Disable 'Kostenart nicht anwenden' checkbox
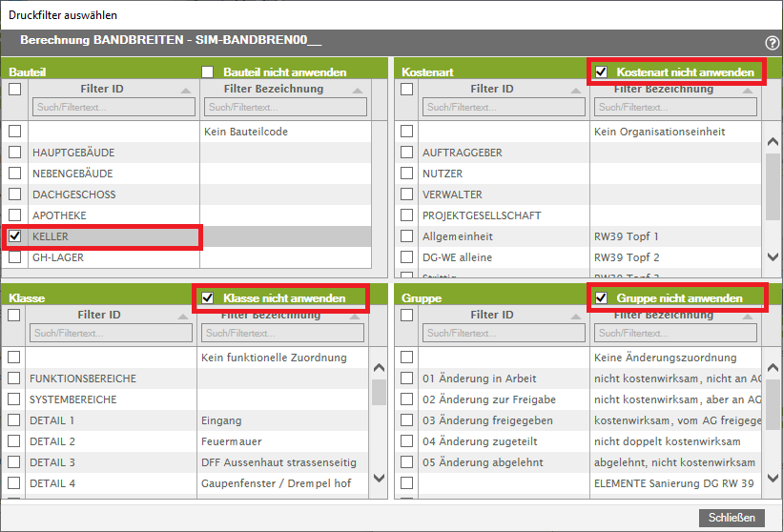783x532 pixels. (601, 72)
